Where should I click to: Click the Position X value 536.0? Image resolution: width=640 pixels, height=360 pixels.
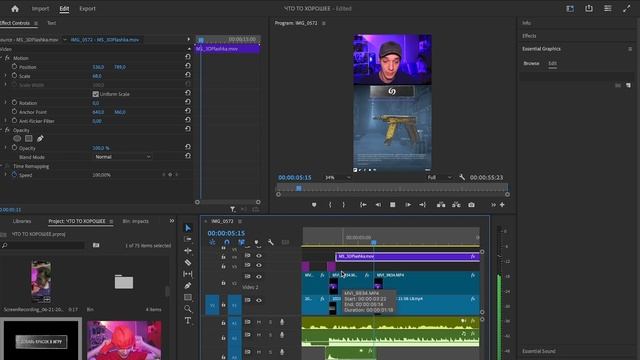point(98,67)
